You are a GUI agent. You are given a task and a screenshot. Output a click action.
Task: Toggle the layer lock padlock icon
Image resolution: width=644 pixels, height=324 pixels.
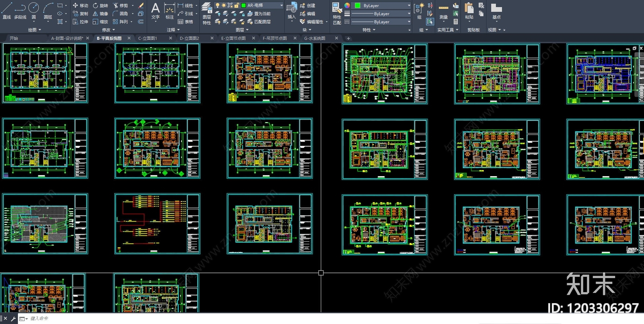pos(237,5)
